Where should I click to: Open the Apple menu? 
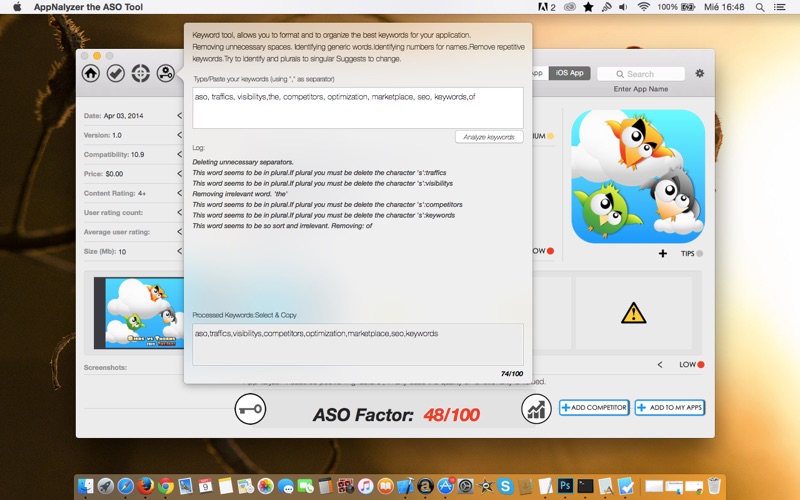(17, 7)
